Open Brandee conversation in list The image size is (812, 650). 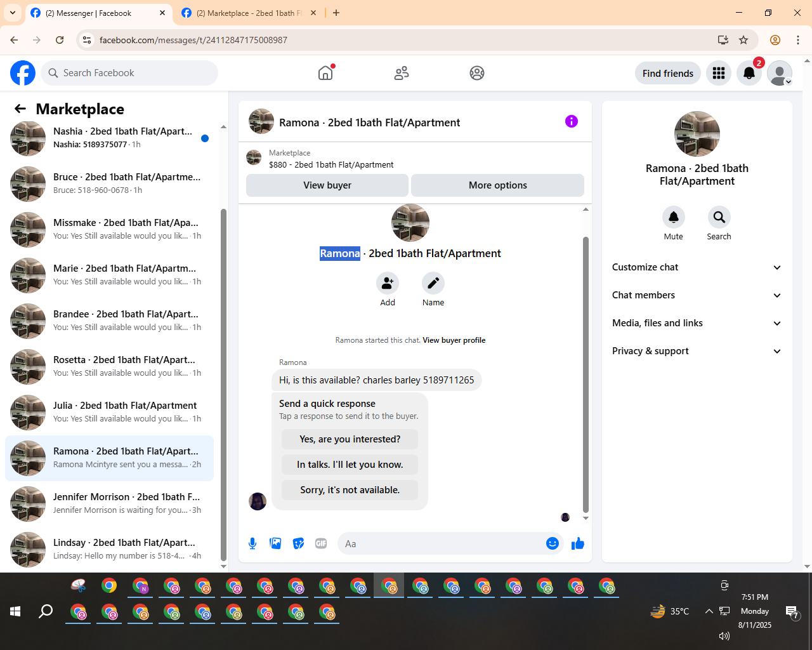coord(109,321)
